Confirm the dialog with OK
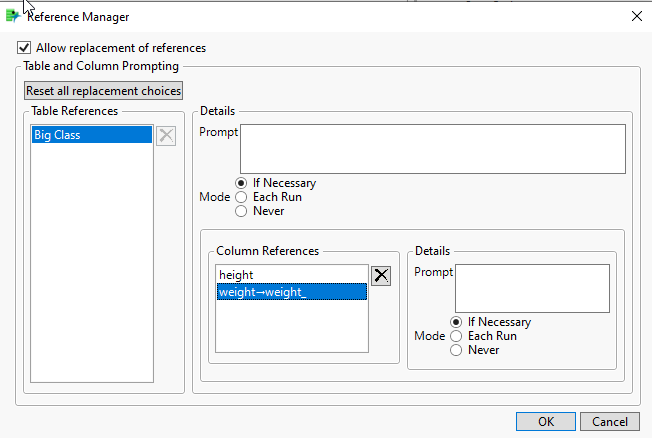 tap(546, 421)
